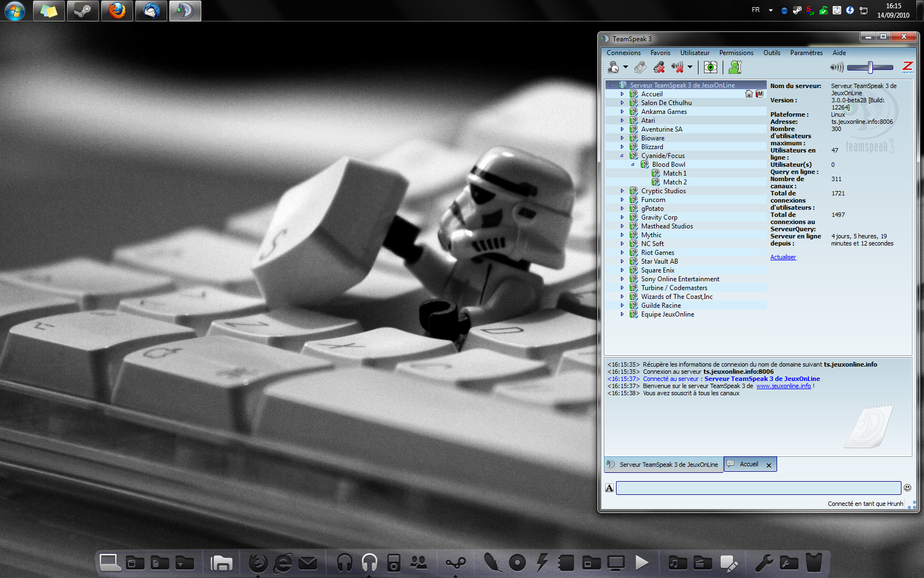Click the FR language indicator in the tray

click(756, 10)
